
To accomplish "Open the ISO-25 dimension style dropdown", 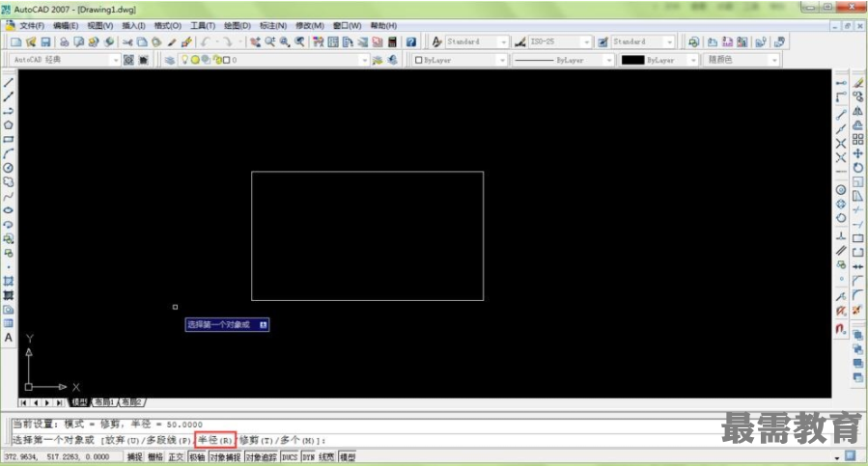I will coord(586,42).
